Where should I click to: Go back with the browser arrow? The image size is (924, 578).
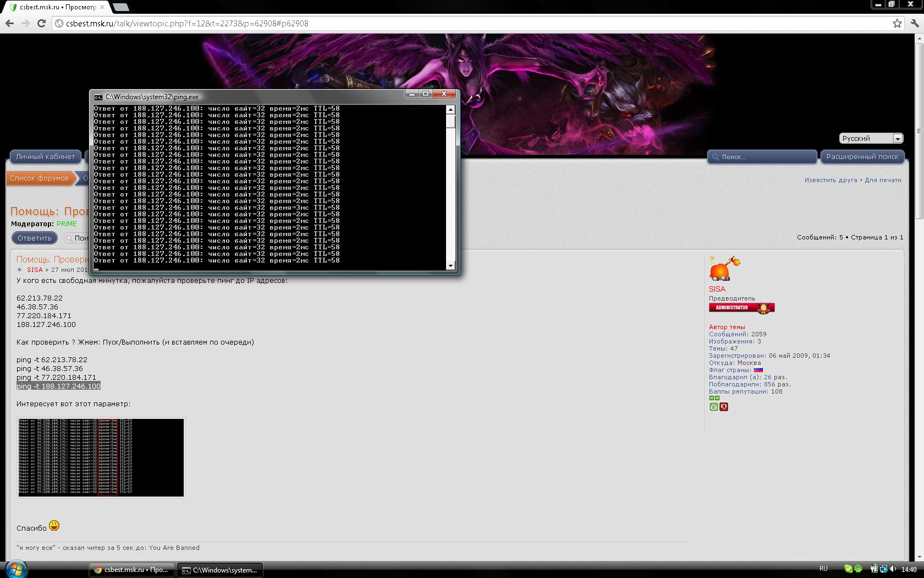9,23
